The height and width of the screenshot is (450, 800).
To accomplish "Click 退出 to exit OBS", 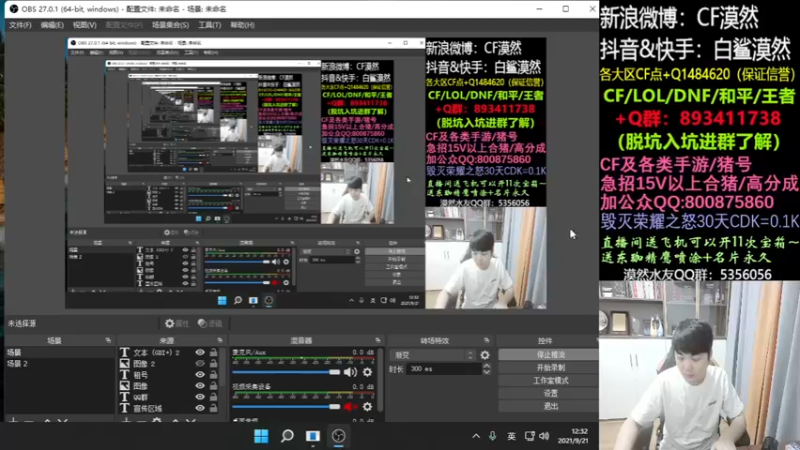I will coord(550,406).
